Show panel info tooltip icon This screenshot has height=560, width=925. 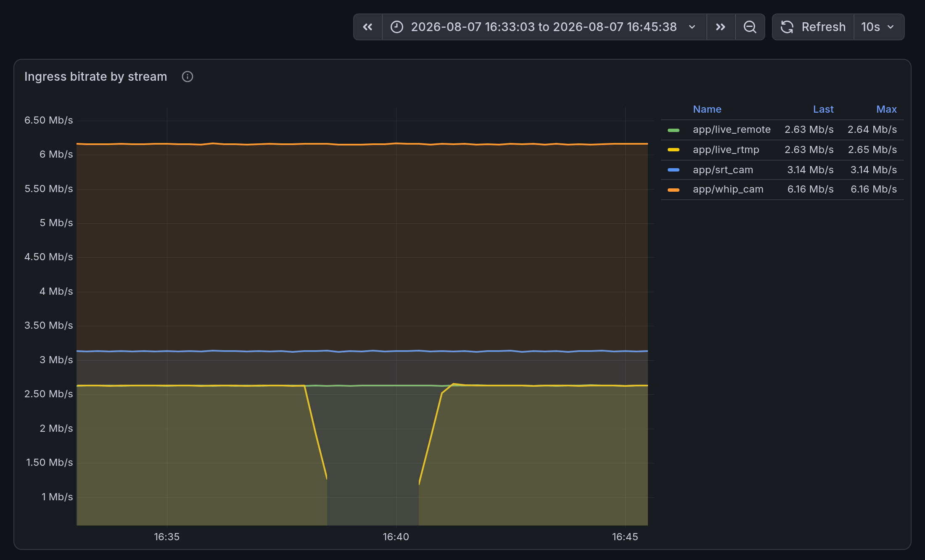coord(187,77)
